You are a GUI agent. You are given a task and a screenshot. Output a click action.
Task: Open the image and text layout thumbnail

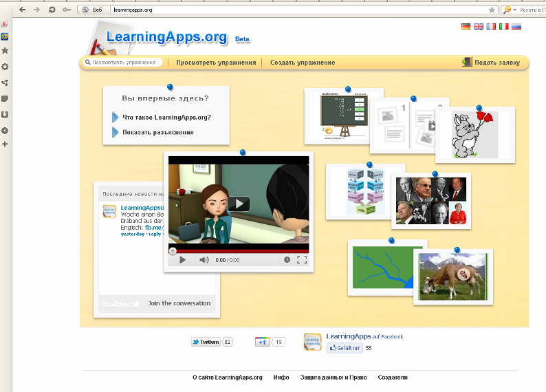pos(404,126)
